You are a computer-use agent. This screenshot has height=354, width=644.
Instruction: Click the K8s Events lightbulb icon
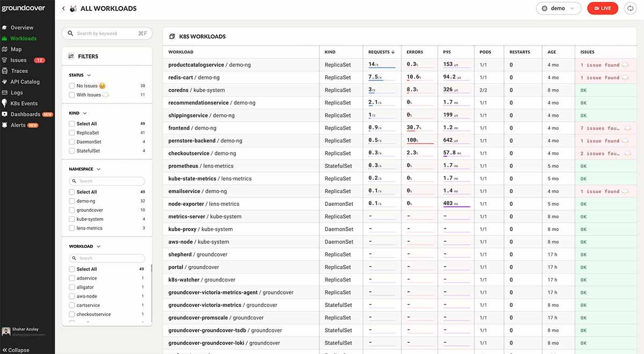(5, 103)
